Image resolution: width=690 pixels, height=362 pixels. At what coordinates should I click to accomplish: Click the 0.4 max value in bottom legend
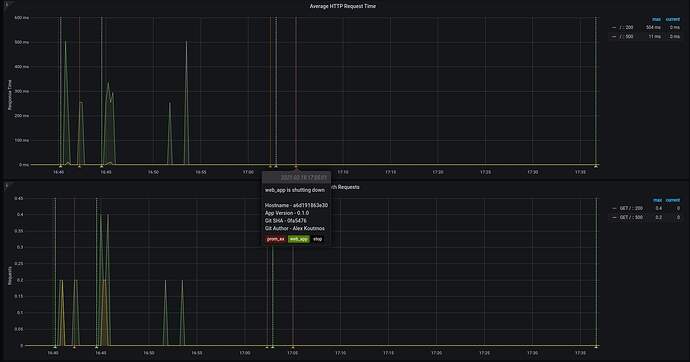click(x=658, y=208)
